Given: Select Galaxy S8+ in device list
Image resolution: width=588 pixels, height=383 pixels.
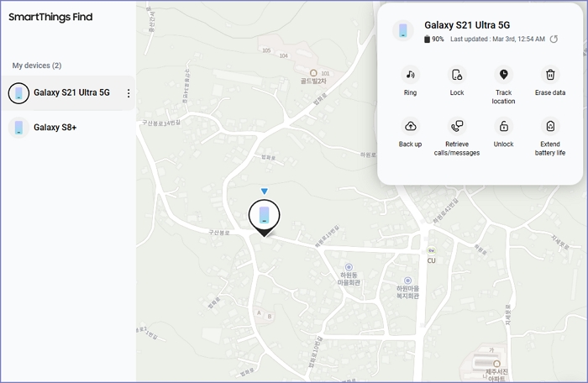Looking at the screenshot, I should click(67, 128).
